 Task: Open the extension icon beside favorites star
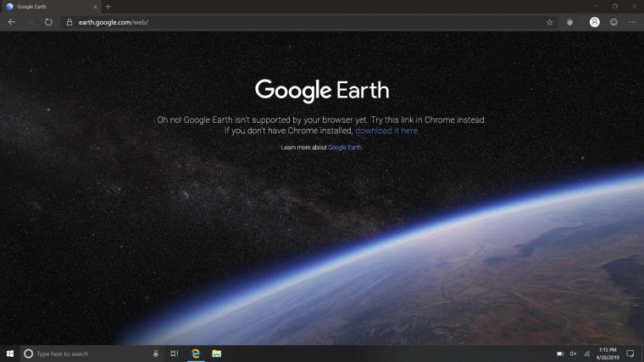(x=569, y=22)
